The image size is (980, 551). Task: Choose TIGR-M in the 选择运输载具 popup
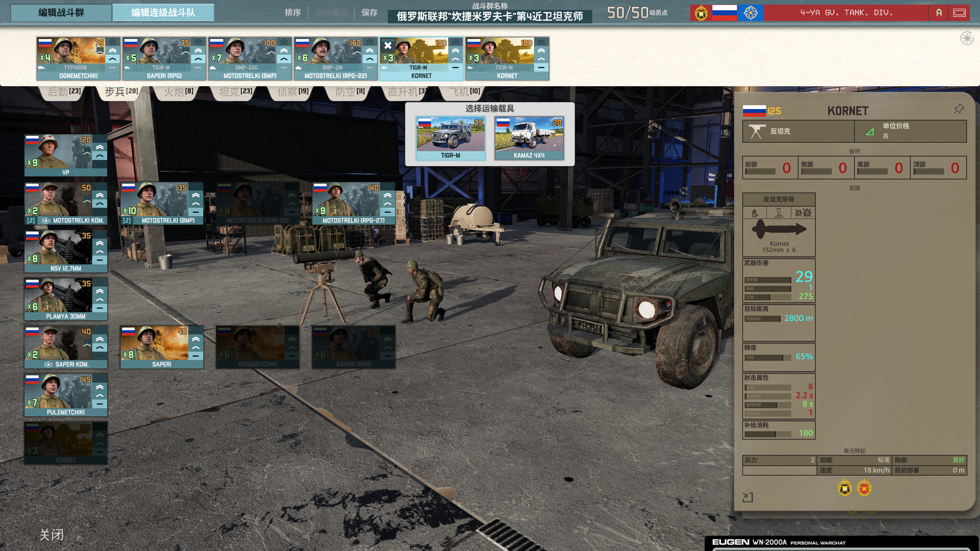(x=451, y=138)
